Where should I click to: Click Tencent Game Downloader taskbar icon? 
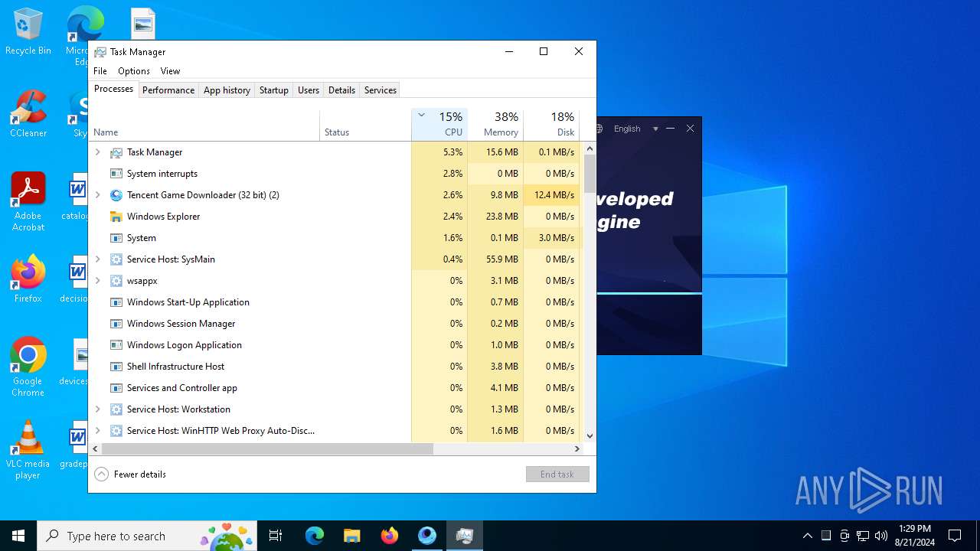[x=427, y=536]
